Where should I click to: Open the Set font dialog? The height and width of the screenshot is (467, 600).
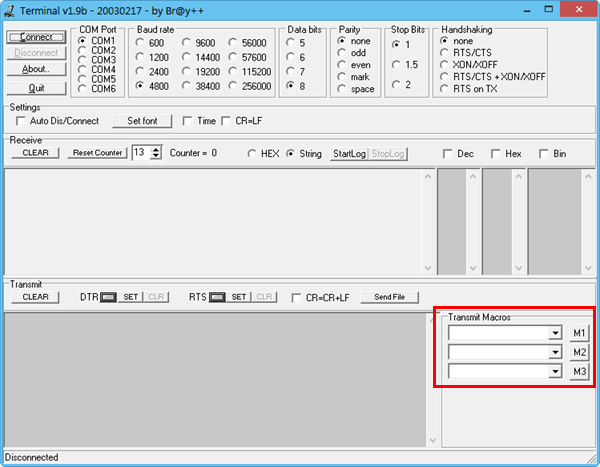[142, 121]
